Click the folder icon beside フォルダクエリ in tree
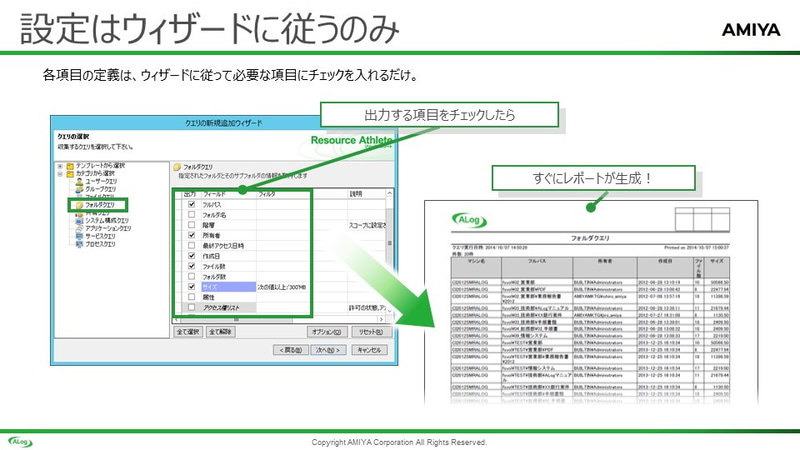The width and height of the screenshot is (800, 450). (79, 205)
